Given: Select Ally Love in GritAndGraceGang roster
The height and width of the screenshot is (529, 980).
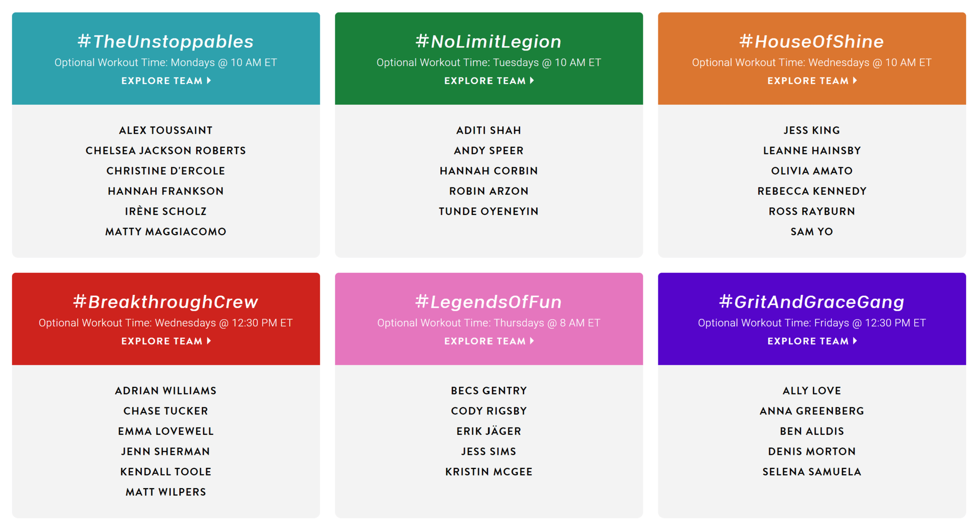Looking at the screenshot, I should (x=812, y=390).
